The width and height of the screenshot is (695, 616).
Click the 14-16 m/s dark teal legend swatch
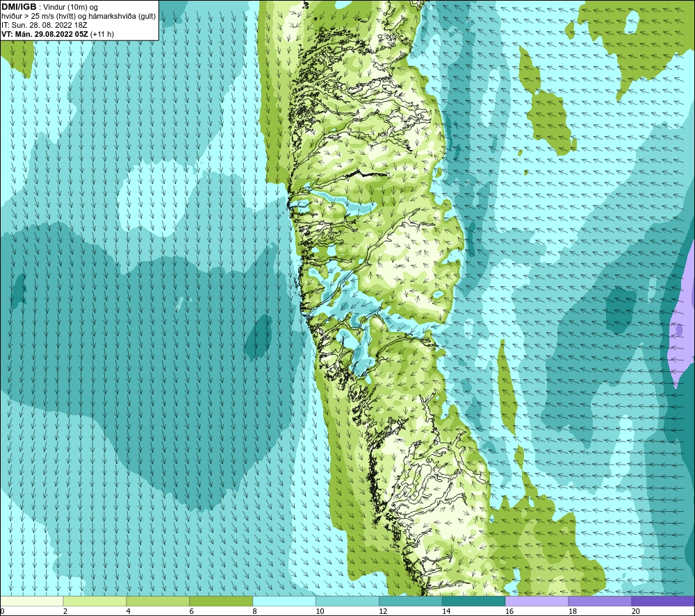pyautogui.click(x=474, y=601)
